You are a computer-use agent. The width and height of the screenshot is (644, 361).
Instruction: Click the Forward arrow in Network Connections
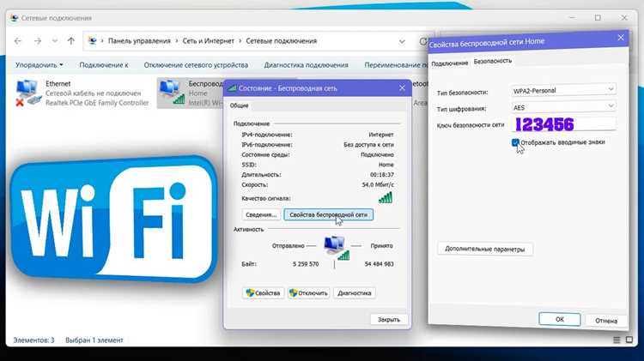click(38, 41)
